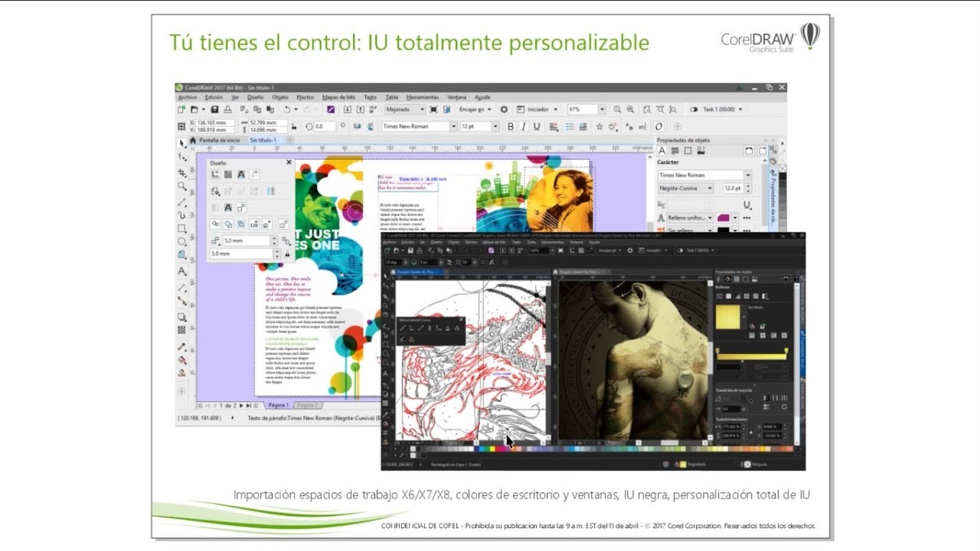Click the magenta text fill color swatch

(724, 217)
